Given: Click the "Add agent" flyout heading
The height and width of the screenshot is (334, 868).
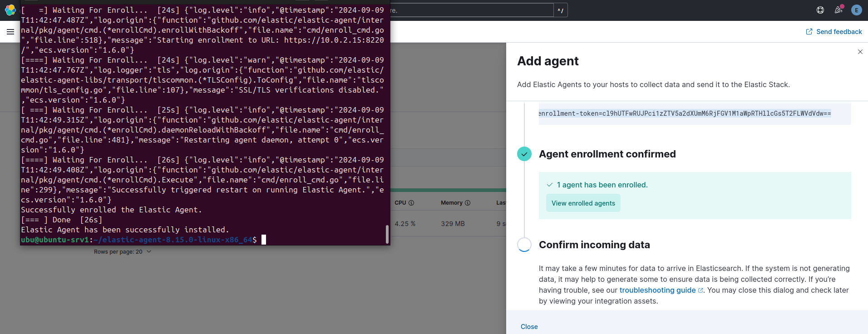Looking at the screenshot, I should tap(548, 61).
